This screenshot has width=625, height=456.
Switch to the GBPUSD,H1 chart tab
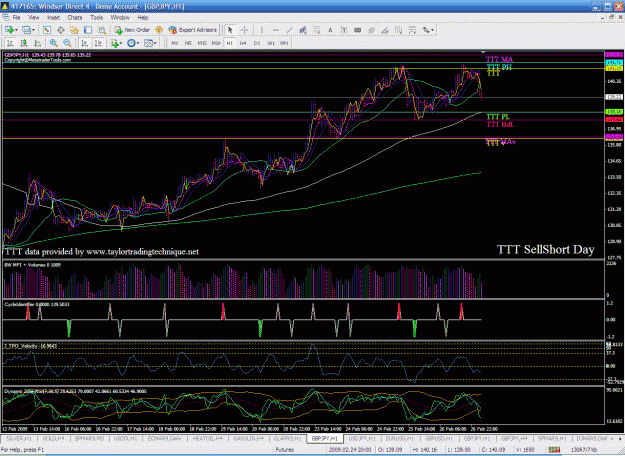point(439,438)
